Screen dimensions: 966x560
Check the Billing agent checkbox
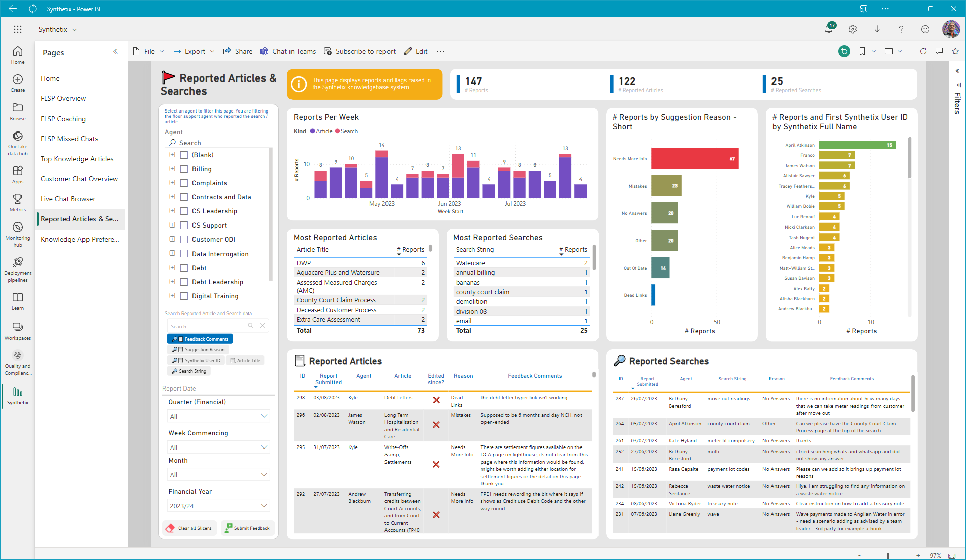tap(184, 169)
